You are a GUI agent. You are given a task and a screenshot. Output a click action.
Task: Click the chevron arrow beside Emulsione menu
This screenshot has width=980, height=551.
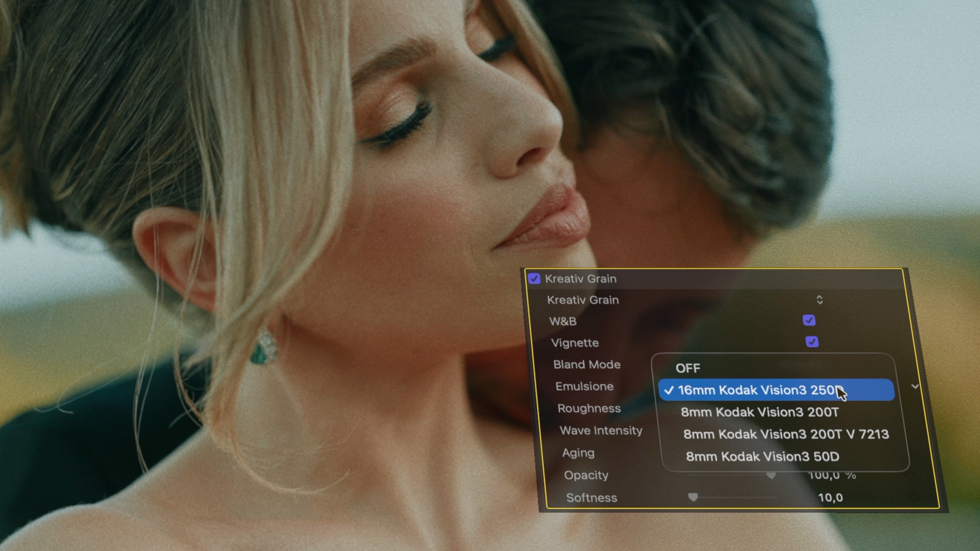pos(915,386)
